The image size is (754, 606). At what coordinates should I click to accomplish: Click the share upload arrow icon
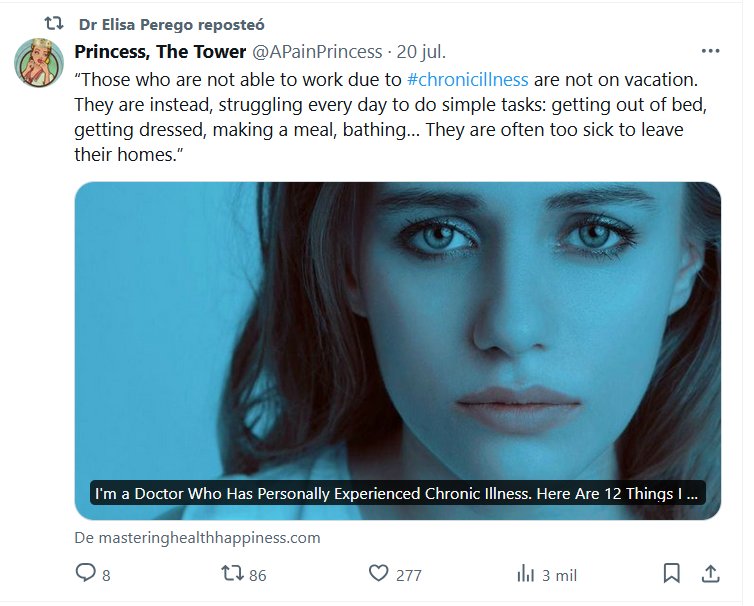coord(709,573)
